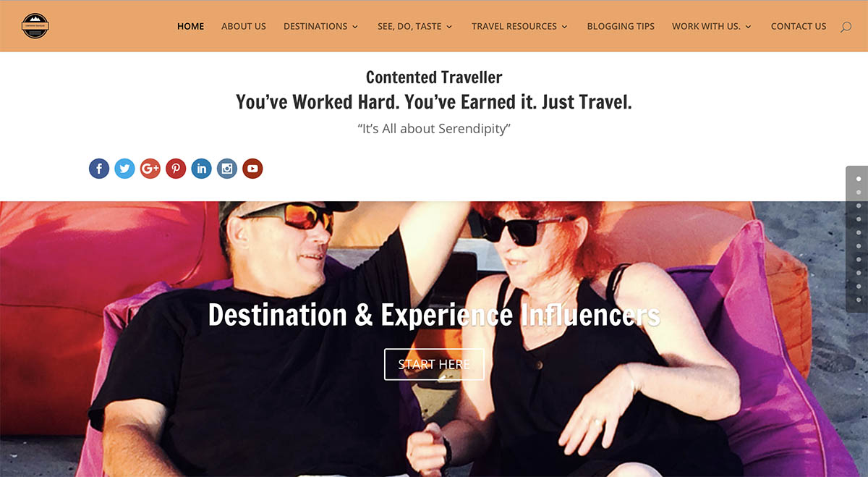This screenshot has height=477, width=868.
Task: Open the Blogging Tips menu item
Action: tap(621, 26)
